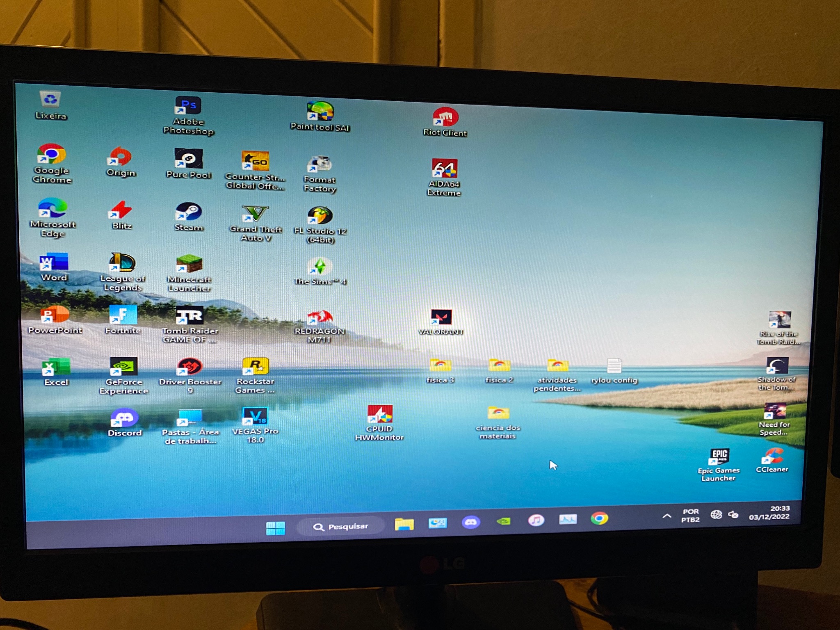
Task: Open GeForce Experience desktop shortcut
Action: 123,376
